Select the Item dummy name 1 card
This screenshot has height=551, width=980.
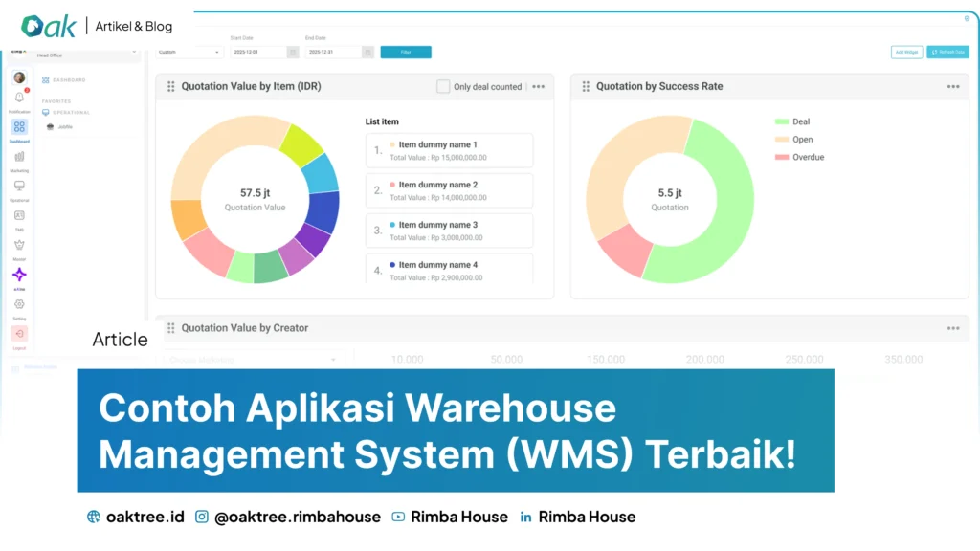click(450, 150)
